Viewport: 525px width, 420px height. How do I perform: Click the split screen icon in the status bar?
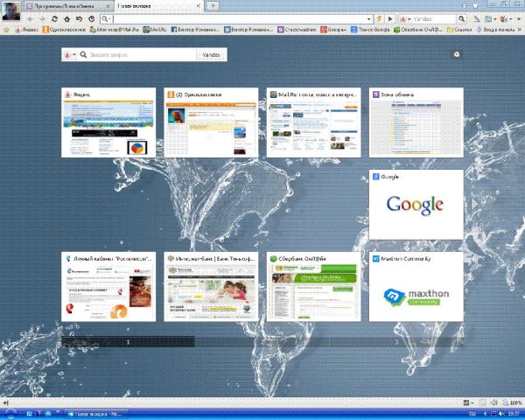482,402
